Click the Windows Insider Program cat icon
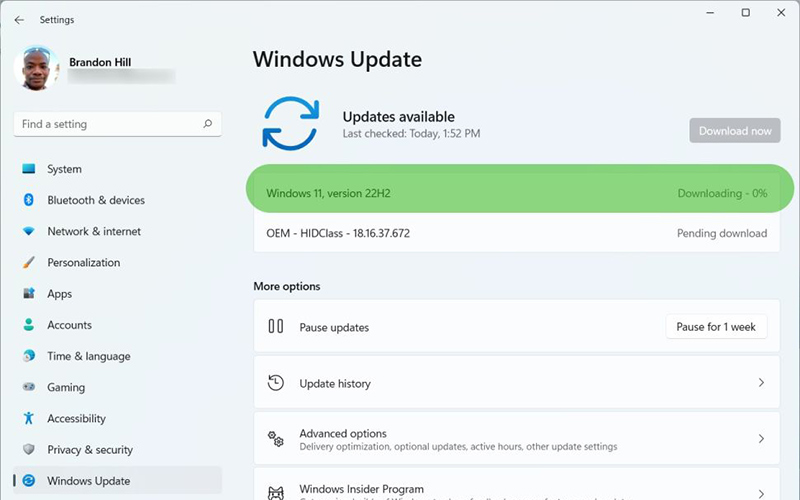The image size is (800, 500). click(276, 493)
